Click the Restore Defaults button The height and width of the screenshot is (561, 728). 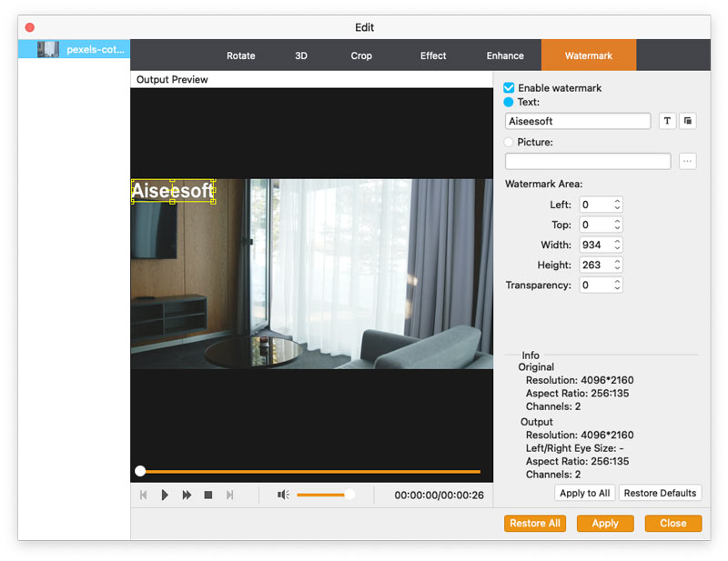point(661,493)
